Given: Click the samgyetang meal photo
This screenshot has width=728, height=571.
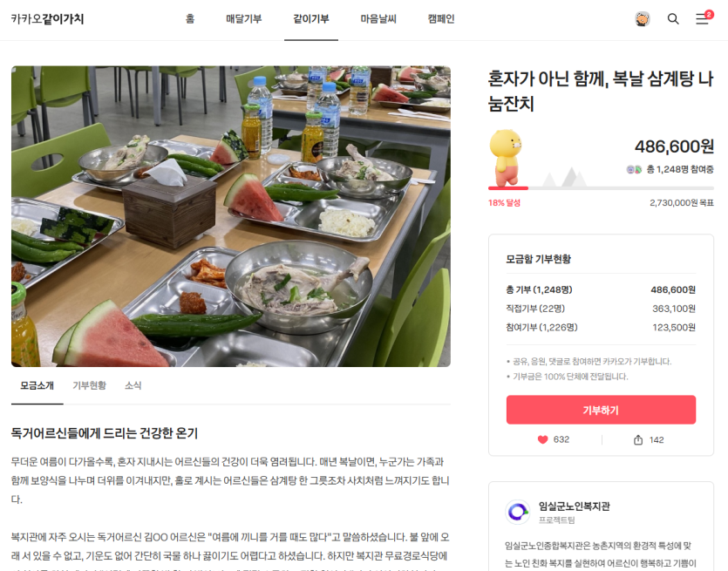Looking at the screenshot, I should 231,216.
